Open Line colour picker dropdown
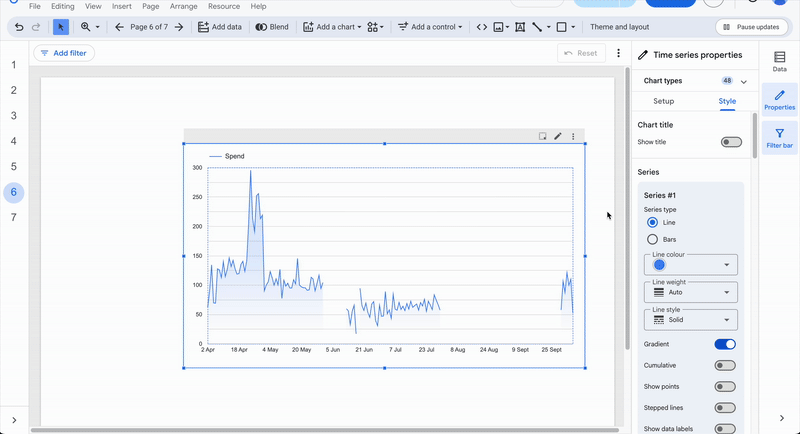 (691, 265)
